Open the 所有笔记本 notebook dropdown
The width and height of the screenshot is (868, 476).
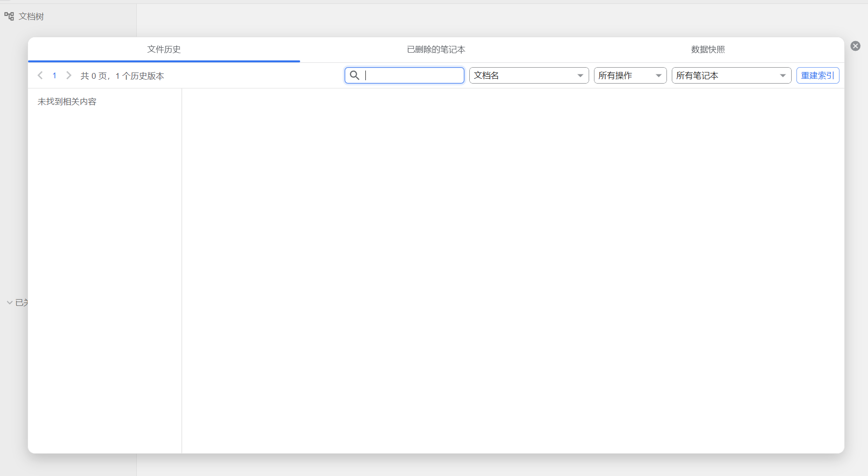click(x=731, y=75)
